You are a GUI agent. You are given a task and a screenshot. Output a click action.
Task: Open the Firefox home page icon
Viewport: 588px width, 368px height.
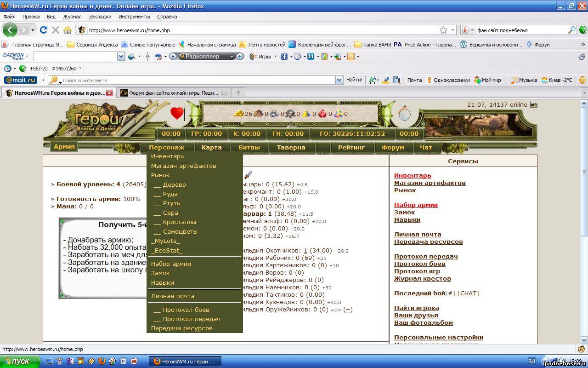(68, 30)
